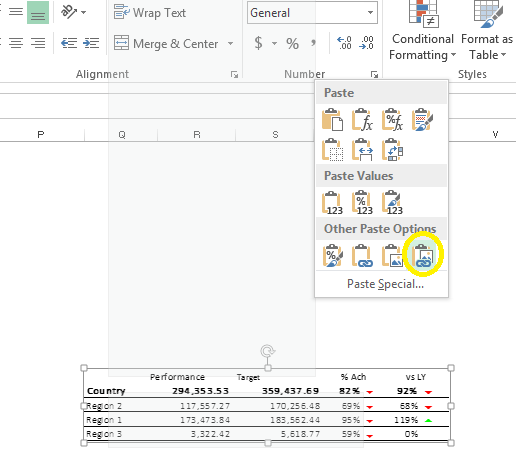The image size is (526, 468).
Task: Toggle the bottom align button
Action: (38, 13)
